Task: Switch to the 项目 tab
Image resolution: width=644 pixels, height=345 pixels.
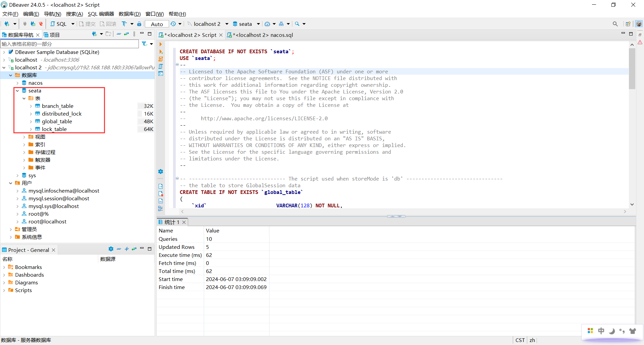Action: click(52, 35)
